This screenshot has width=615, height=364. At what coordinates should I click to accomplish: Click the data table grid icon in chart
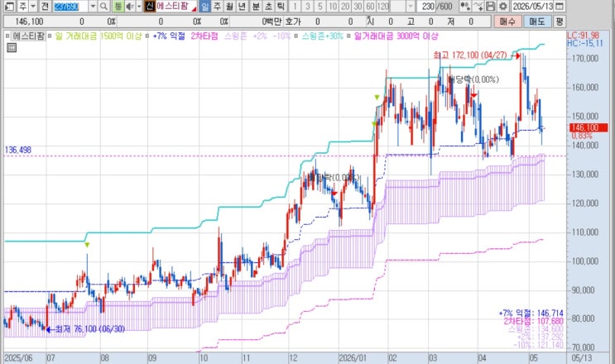point(12,48)
